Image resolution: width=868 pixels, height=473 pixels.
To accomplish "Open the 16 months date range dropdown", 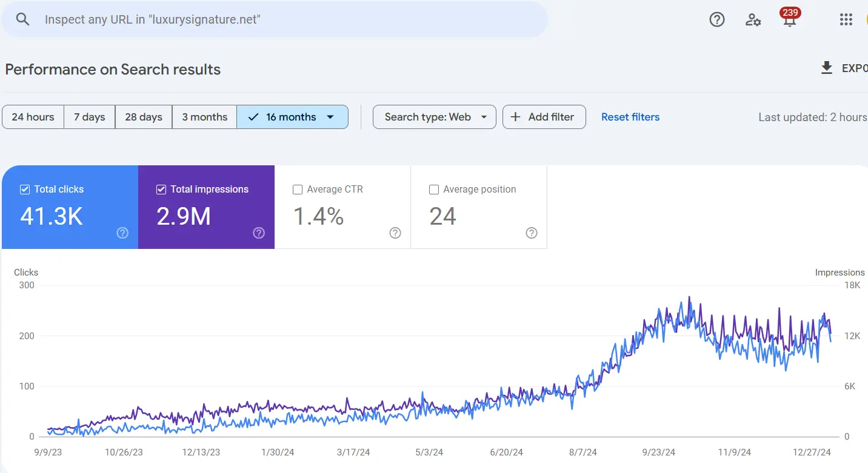I will pyautogui.click(x=292, y=116).
